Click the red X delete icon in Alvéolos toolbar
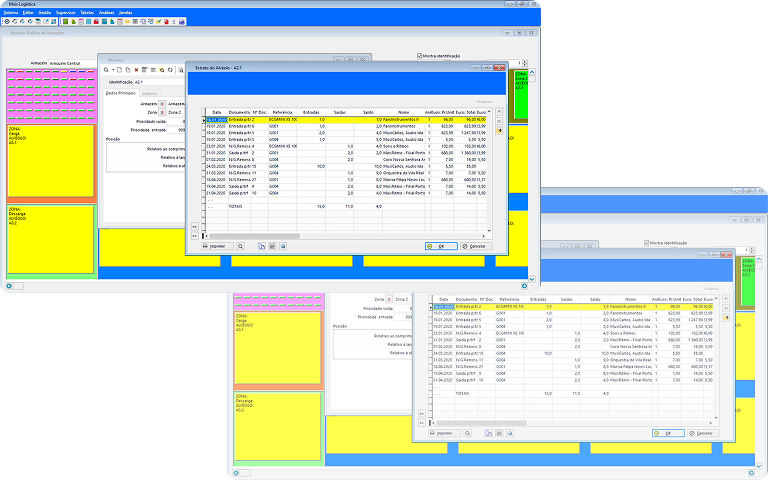 pos(135,69)
